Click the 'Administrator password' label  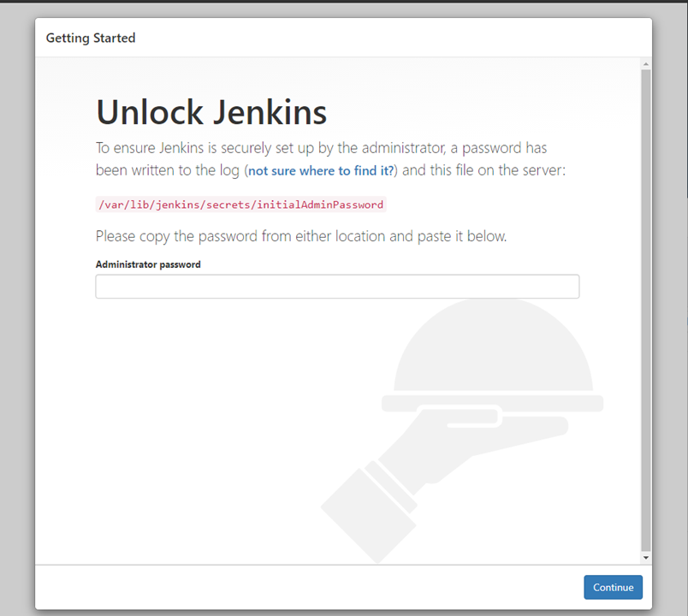(x=148, y=264)
